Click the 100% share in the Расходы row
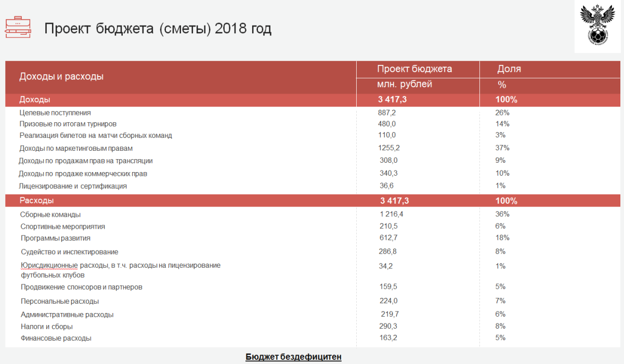The width and height of the screenshot is (624, 364). click(x=506, y=201)
